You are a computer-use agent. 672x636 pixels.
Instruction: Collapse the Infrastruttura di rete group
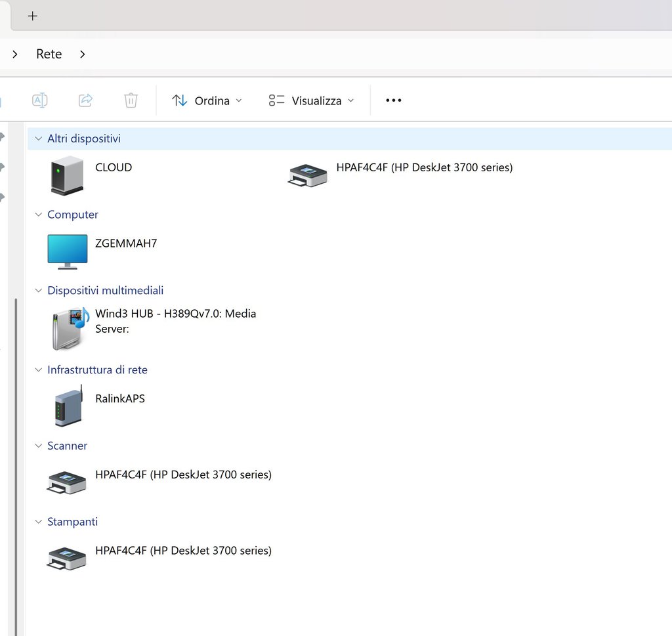tap(39, 370)
